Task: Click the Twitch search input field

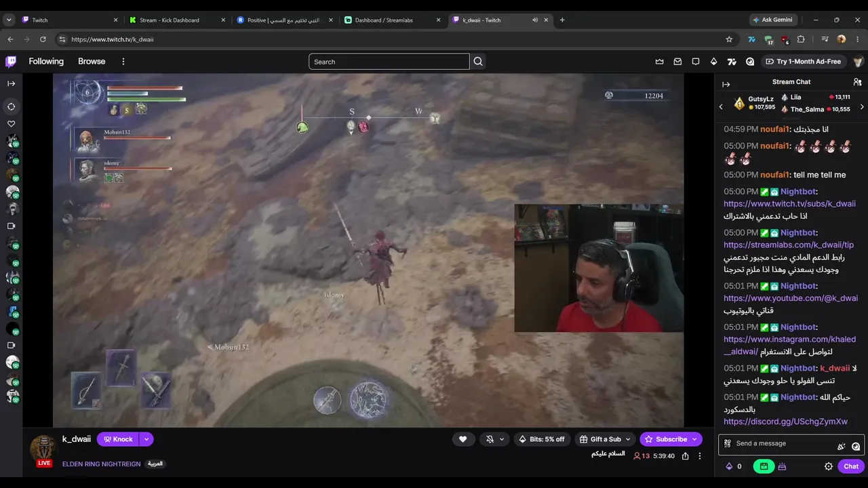Action: pyautogui.click(x=389, y=62)
